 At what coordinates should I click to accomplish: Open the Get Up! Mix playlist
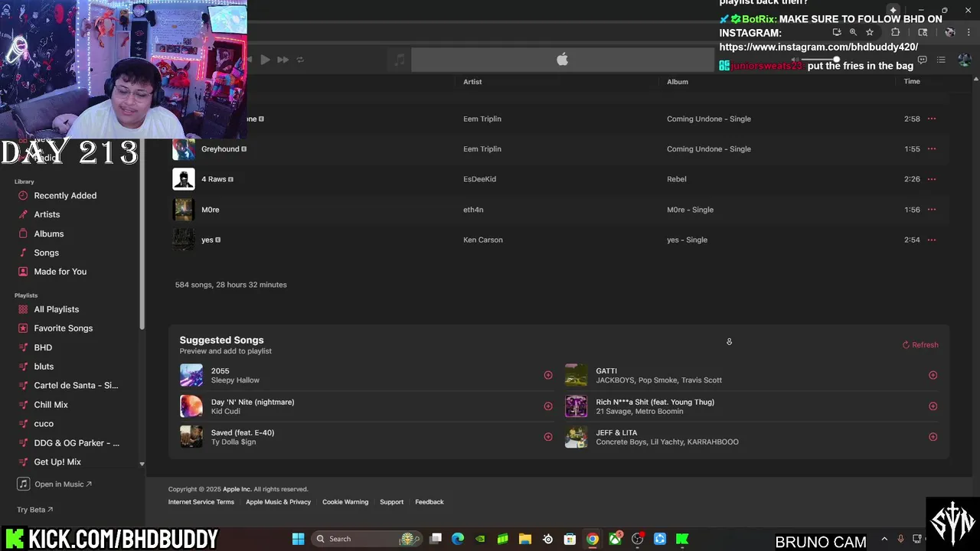57,462
